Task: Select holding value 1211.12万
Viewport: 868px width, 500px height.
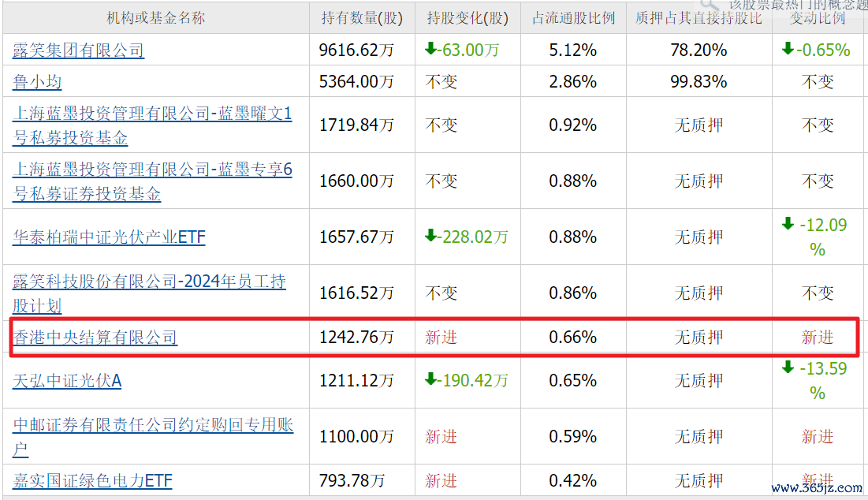Action: click(356, 381)
